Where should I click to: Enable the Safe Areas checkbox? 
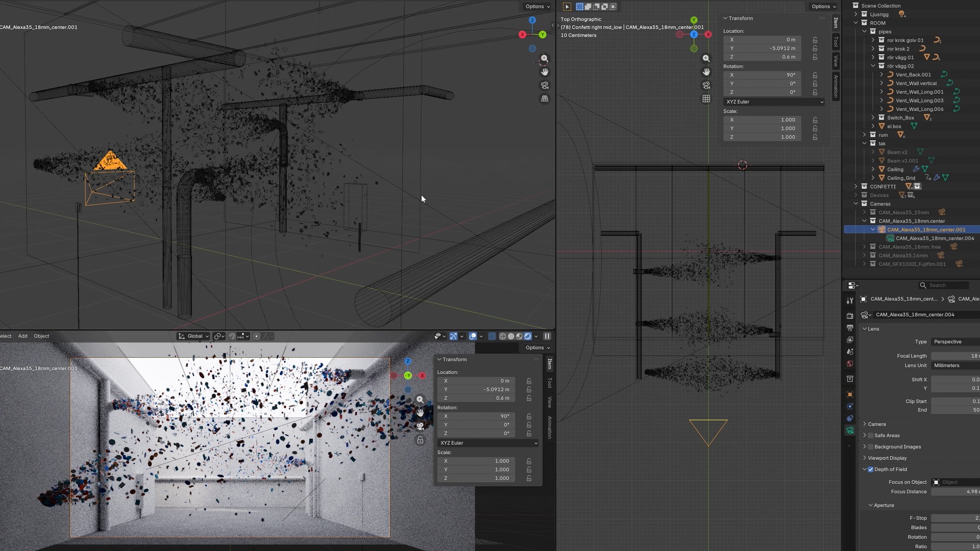pyautogui.click(x=871, y=436)
